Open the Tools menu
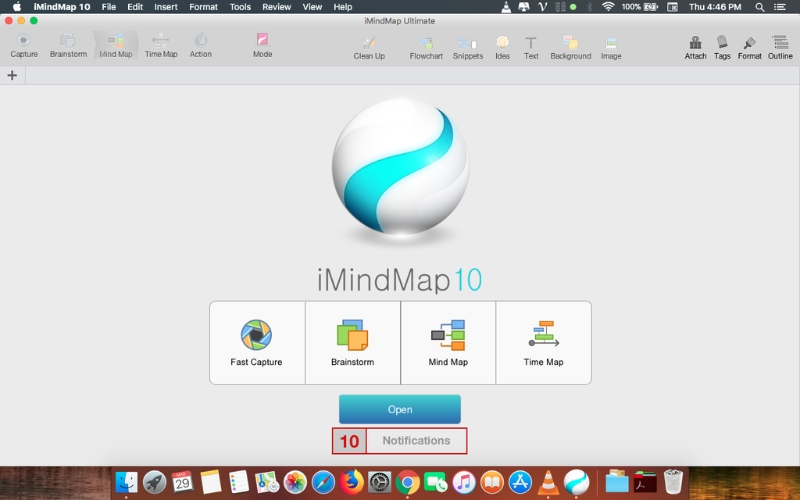 [240, 7]
